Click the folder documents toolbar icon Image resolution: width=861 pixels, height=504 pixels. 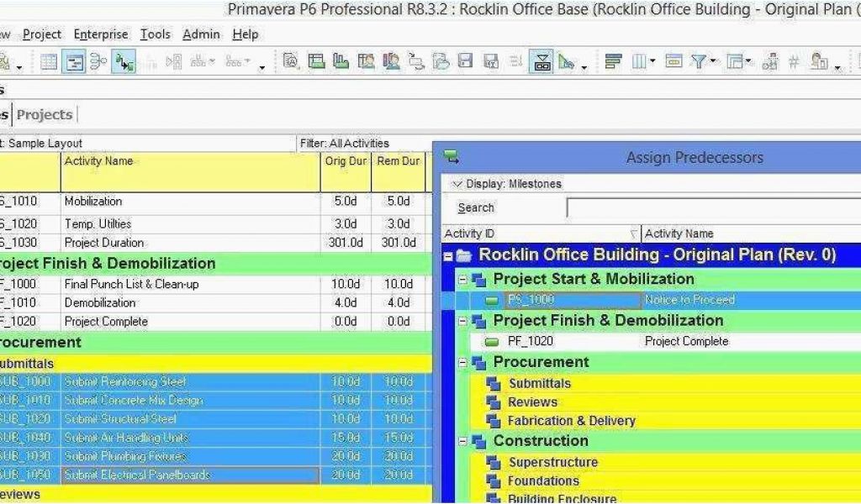(441, 60)
